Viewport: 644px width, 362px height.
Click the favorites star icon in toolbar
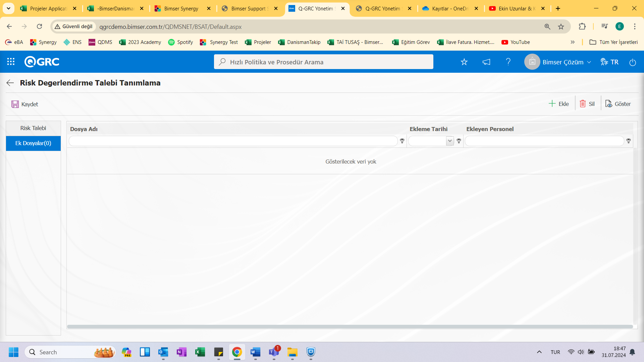(464, 62)
